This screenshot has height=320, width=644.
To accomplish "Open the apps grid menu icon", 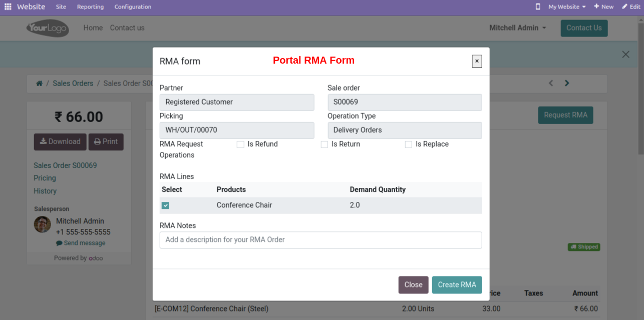I will pos(8,7).
